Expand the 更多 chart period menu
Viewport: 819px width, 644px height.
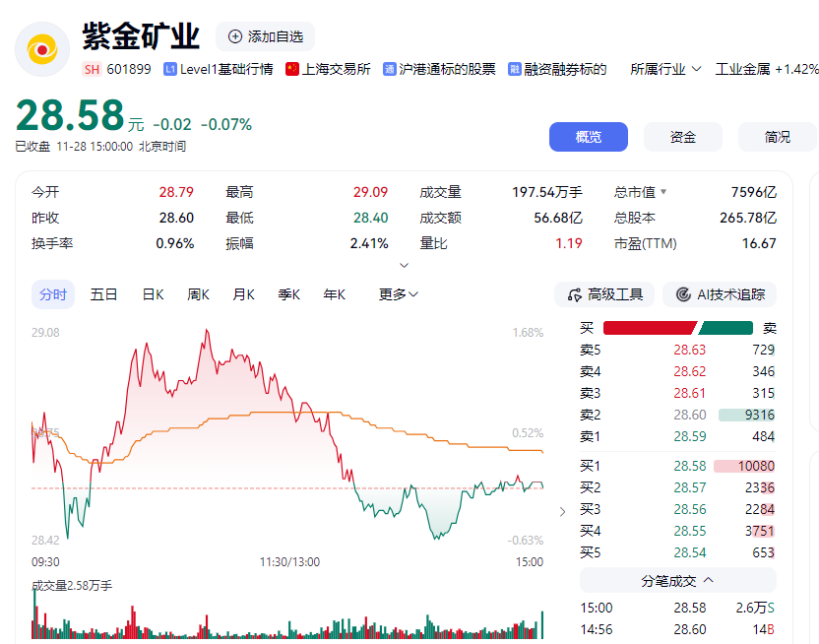click(394, 293)
